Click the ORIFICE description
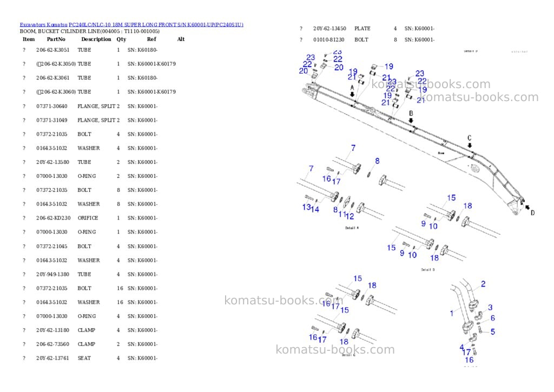The height and width of the screenshot is (392, 554). point(88,218)
